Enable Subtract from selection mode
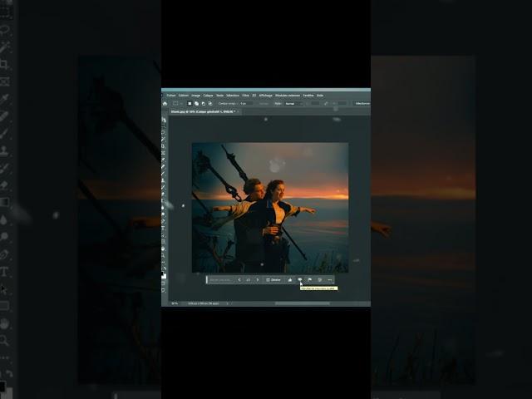This screenshot has width=532, height=399. pos(203,103)
